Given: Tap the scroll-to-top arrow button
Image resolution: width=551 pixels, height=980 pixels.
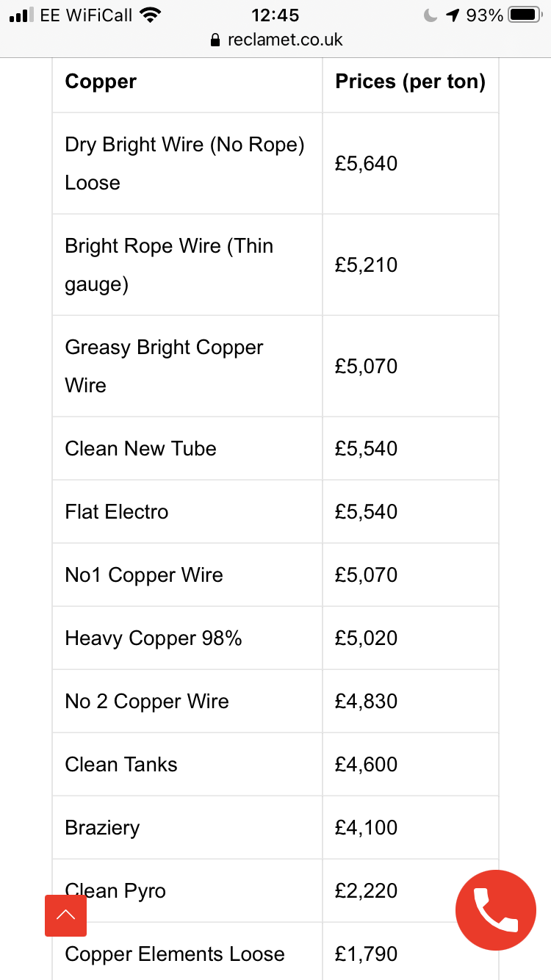Looking at the screenshot, I should (65, 915).
